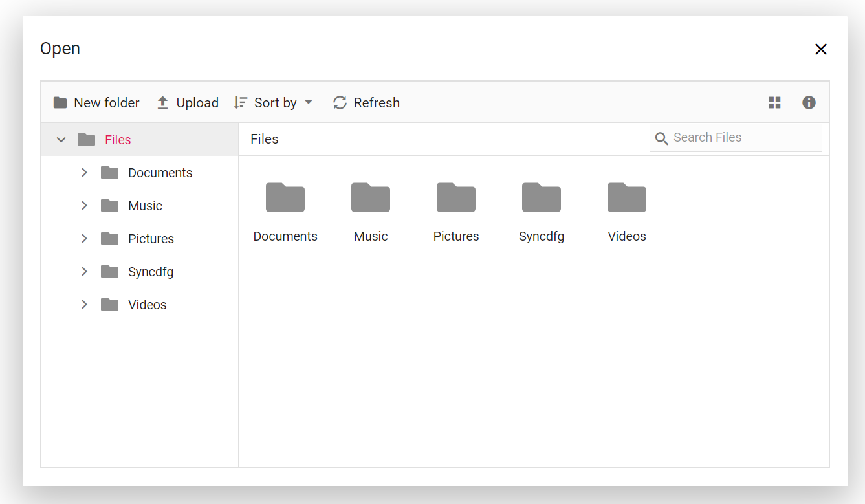865x504 pixels.
Task: Expand the Documents tree node
Action: pyautogui.click(x=84, y=173)
